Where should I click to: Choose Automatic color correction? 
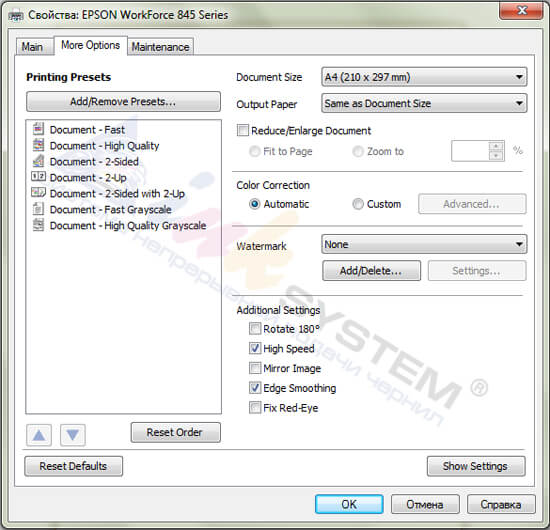coord(254,204)
